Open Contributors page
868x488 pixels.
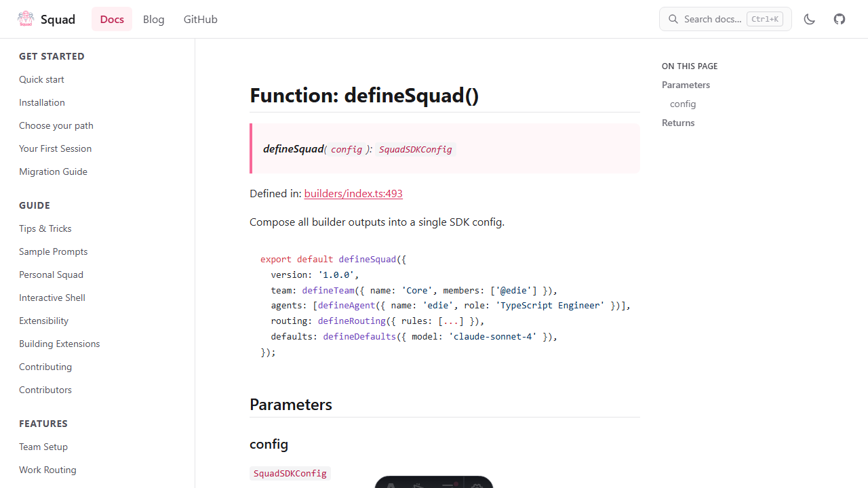pos(45,390)
